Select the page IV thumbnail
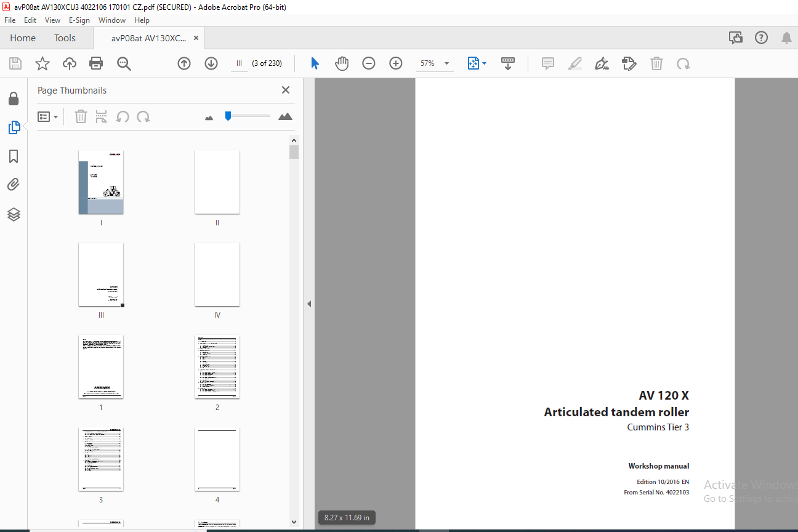The height and width of the screenshot is (532, 798). tap(217, 275)
